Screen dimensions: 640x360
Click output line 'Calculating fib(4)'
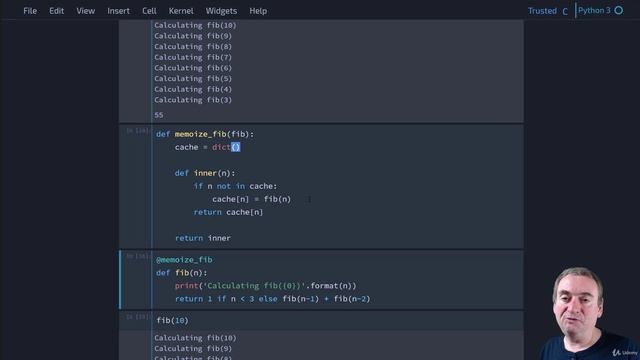[193, 89]
